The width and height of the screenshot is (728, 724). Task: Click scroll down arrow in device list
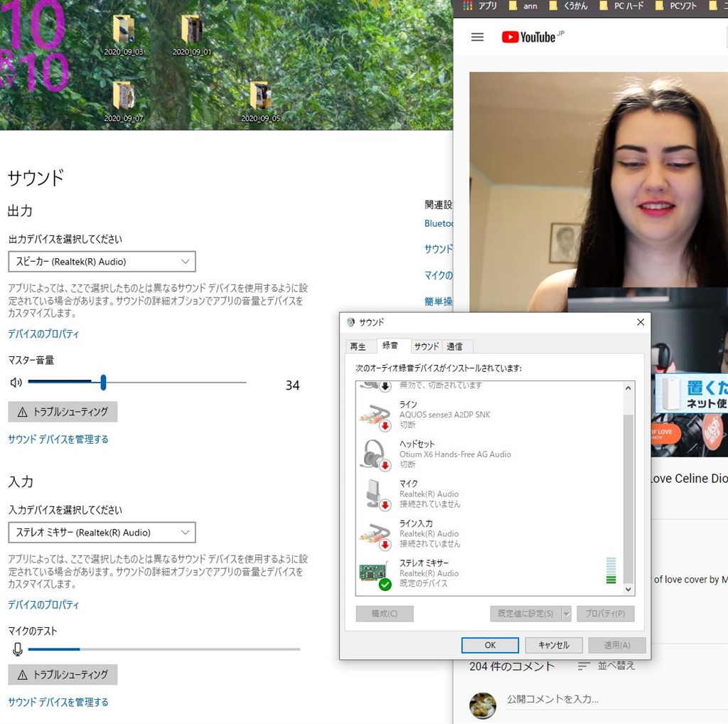[628, 590]
